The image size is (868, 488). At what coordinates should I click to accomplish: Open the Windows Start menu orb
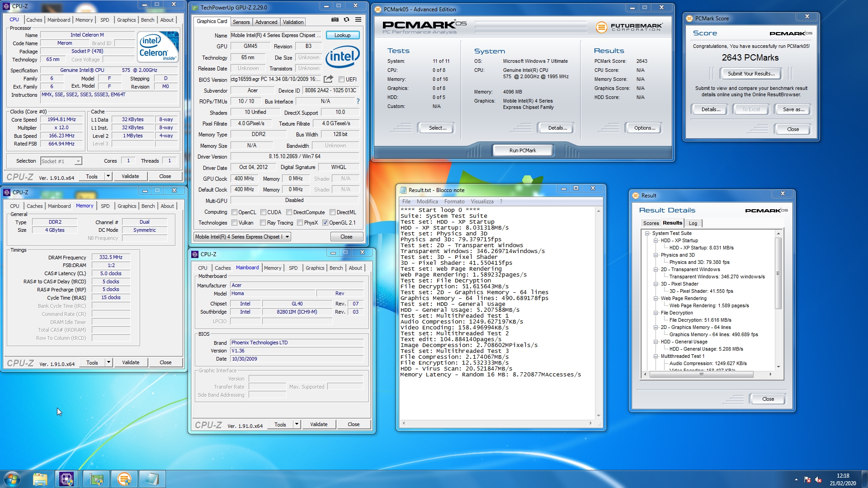point(12,479)
